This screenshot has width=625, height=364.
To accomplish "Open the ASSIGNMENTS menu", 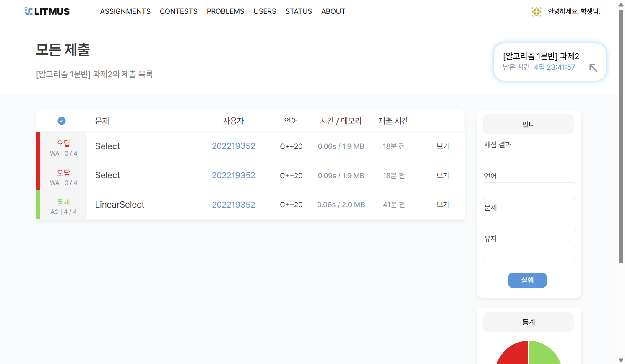I will 125,11.
